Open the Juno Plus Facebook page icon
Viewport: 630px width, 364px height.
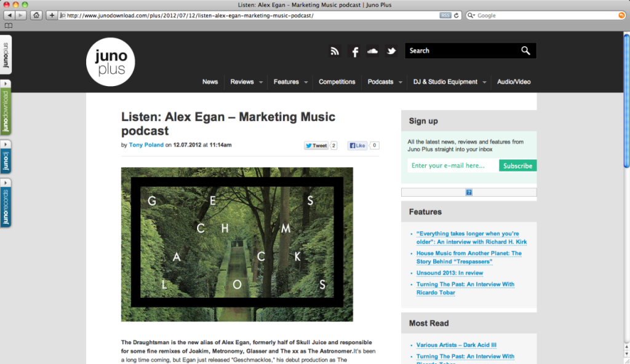pos(354,52)
